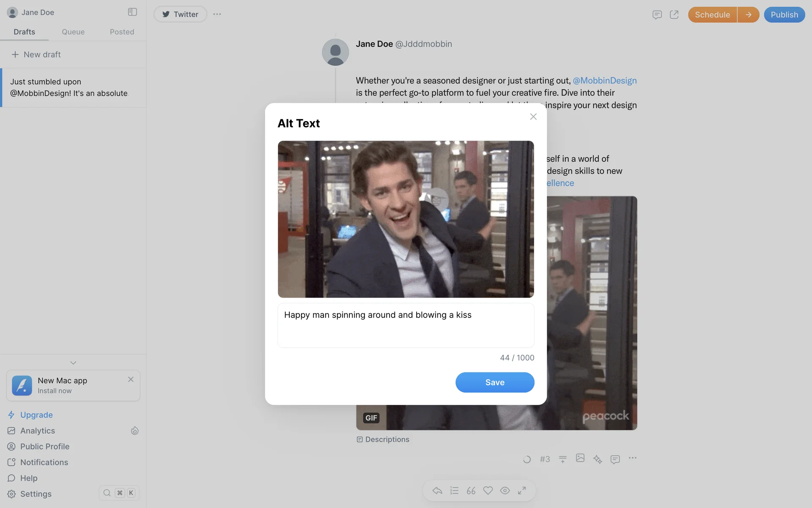The height and width of the screenshot is (508, 812).
Task: Click the AI sparkle icon
Action: 597,459
